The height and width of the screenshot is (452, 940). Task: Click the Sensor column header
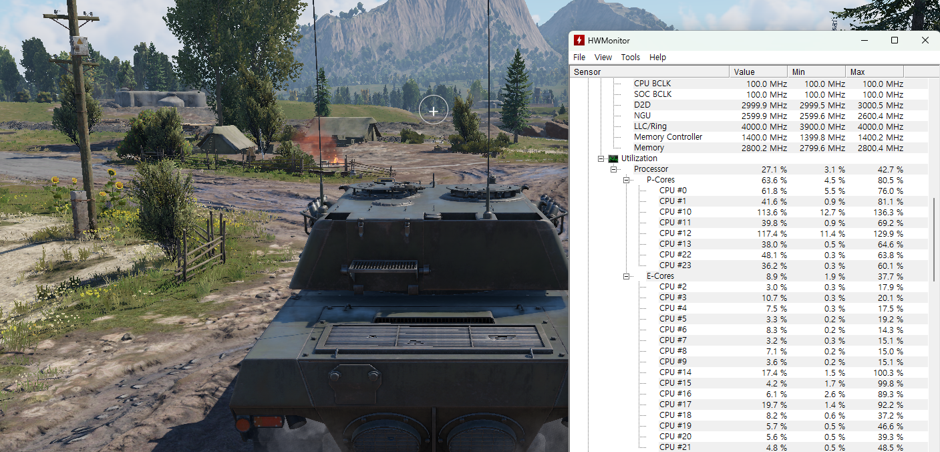[x=649, y=71]
